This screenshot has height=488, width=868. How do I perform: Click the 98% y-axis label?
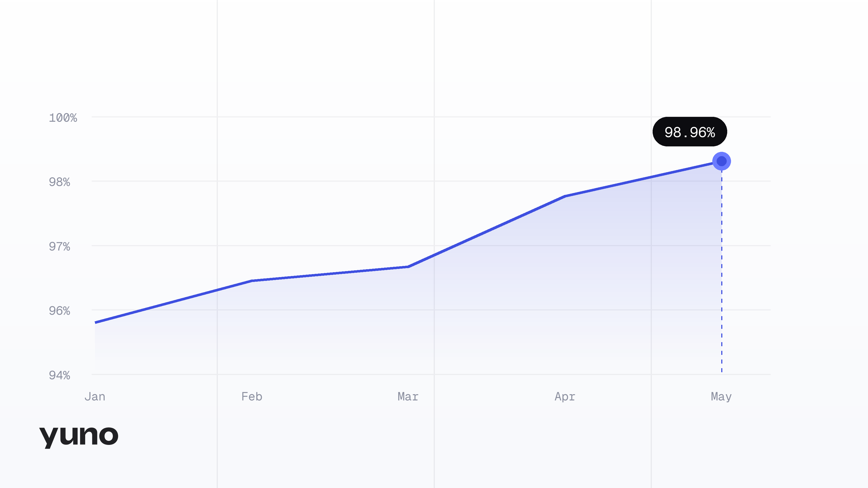[60, 182]
